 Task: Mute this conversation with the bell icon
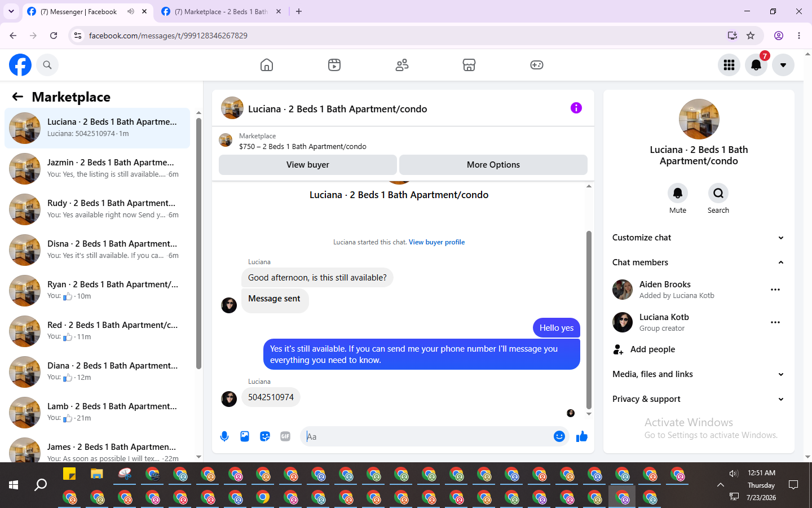pos(678,193)
